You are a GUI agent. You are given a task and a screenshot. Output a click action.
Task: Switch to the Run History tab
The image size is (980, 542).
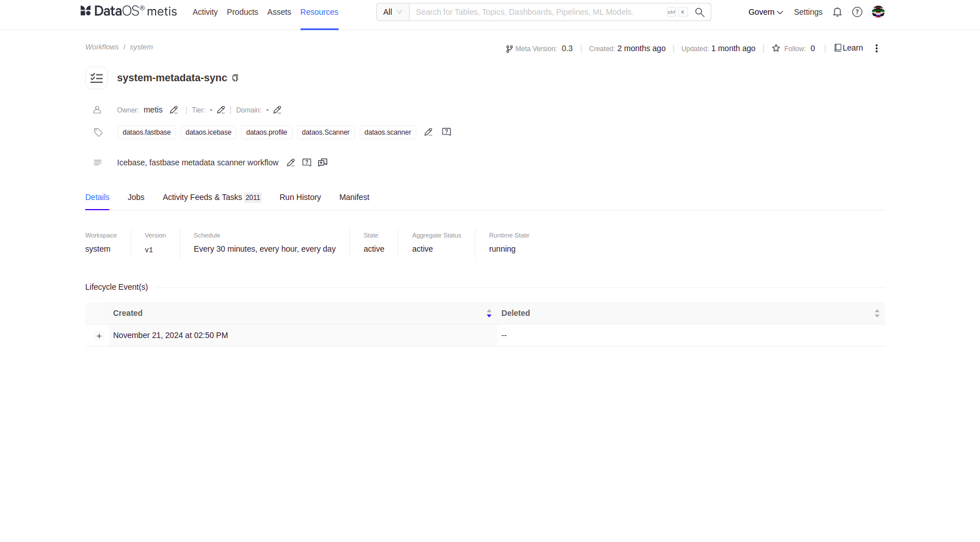[300, 197]
